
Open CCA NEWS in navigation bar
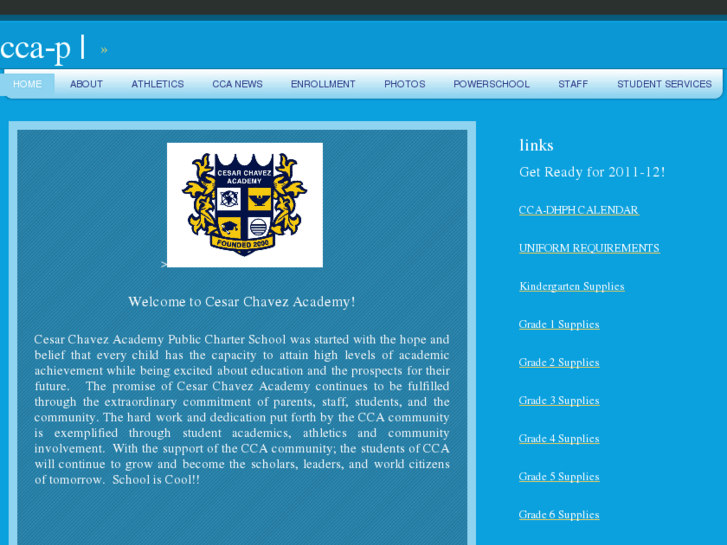(237, 84)
